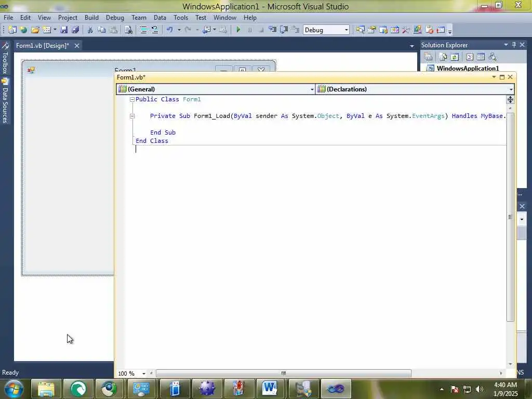Click the volume speaker tray icon
The width and height of the screenshot is (532, 399).
tap(479, 389)
